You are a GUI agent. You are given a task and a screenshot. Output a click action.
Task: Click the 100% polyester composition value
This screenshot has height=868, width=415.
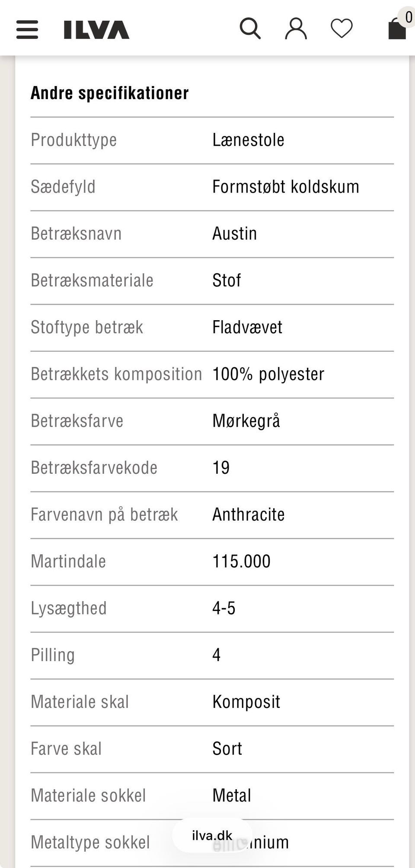268,374
